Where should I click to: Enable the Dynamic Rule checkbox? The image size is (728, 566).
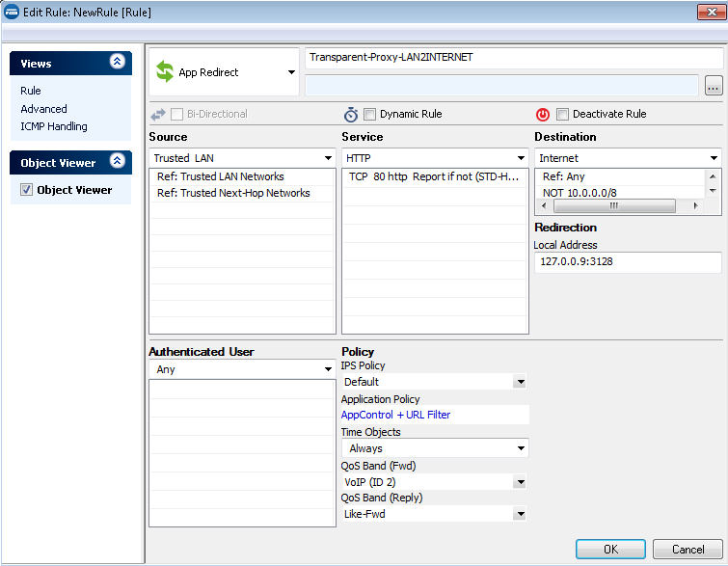click(x=369, y=114)
